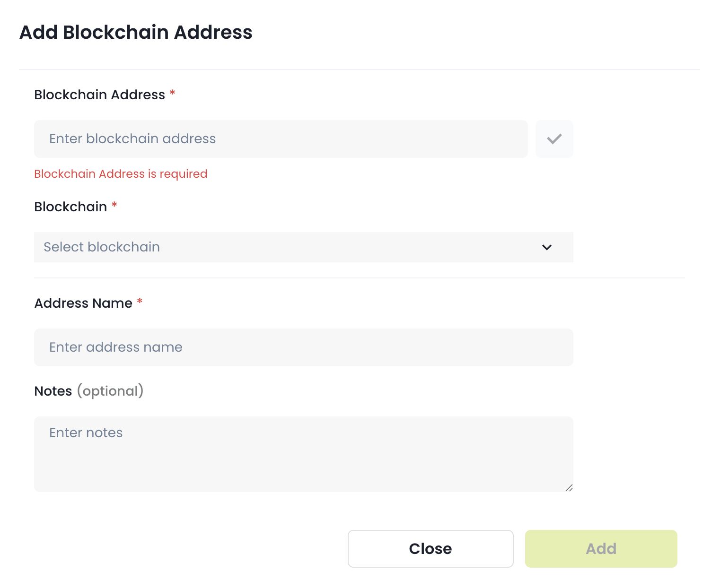
Task: Click the error message Blockchain Address is required
Action: (120, 173)
